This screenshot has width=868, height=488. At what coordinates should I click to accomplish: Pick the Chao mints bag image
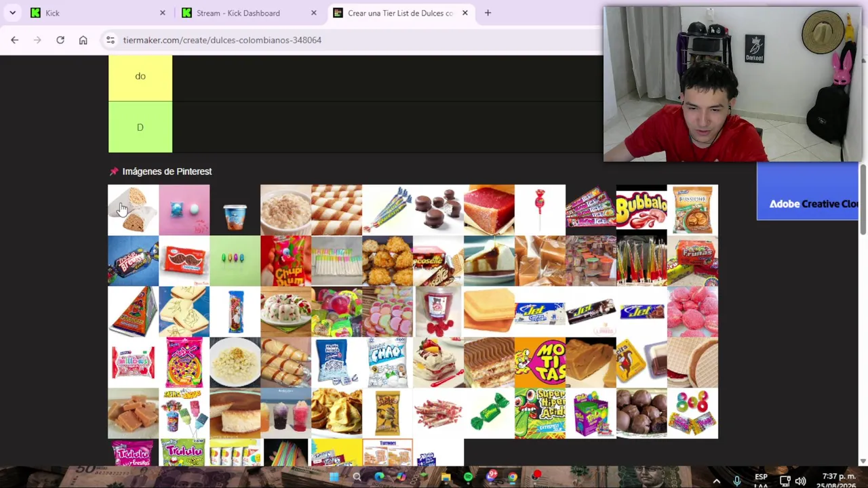tap(387, 363)
